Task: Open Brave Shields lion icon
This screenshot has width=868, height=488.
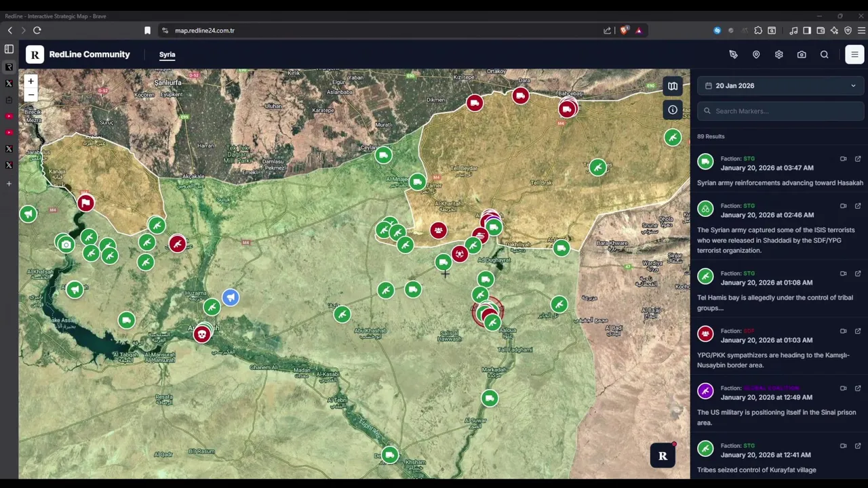Action: 625,30
